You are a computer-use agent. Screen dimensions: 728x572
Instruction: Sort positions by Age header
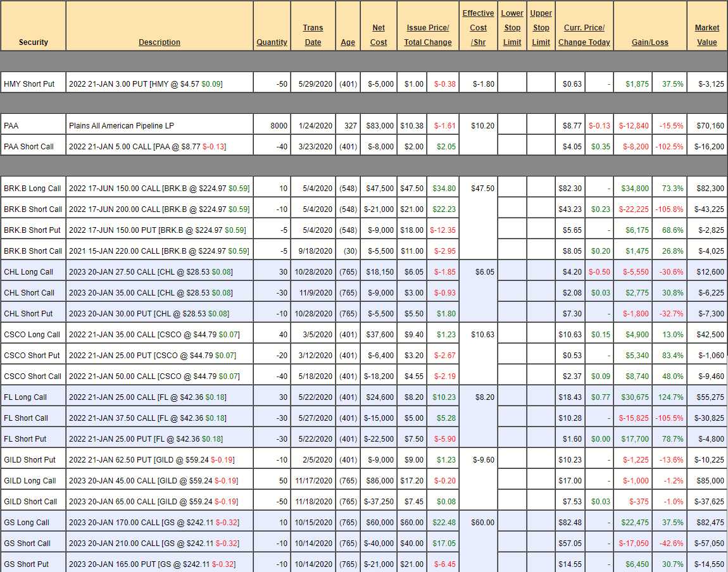[x=348, y=42]
